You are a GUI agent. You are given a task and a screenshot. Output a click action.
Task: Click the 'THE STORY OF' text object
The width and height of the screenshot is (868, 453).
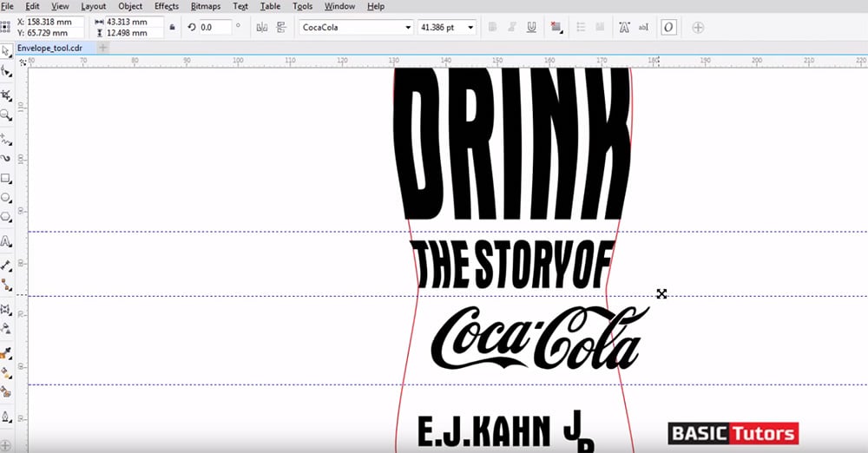tap(512, 264)
